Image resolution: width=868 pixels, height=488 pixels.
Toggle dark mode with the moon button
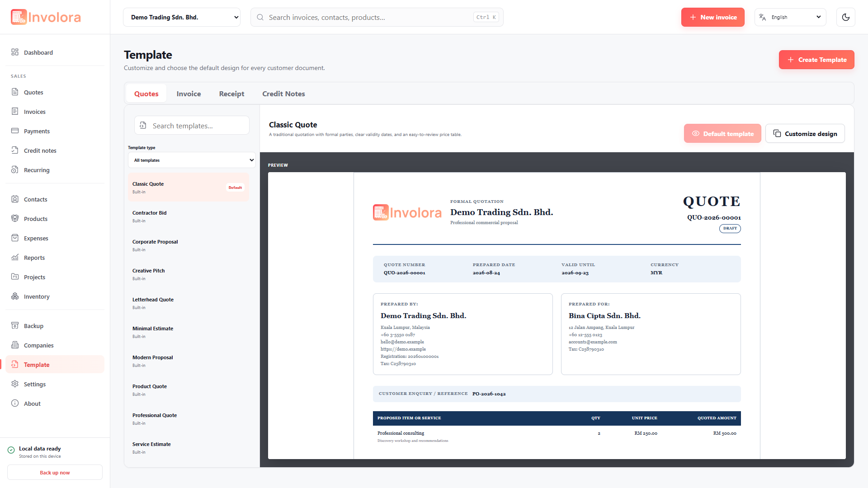(x=846, y=17)
